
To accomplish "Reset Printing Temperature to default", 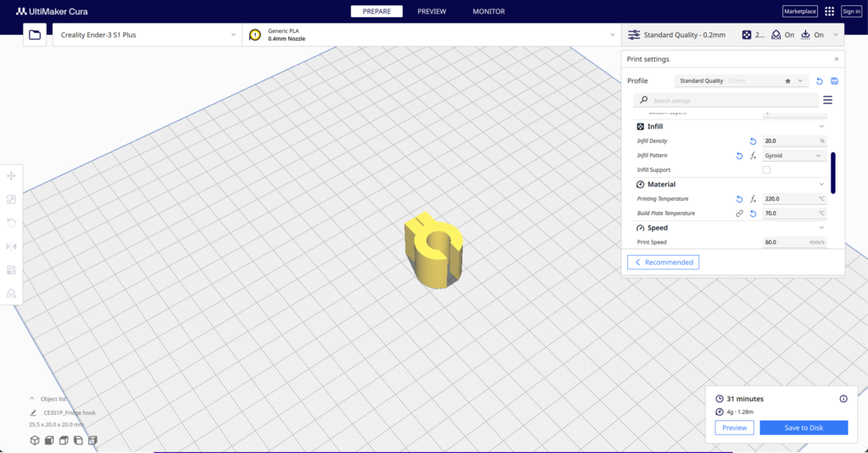I will [739, 199].
